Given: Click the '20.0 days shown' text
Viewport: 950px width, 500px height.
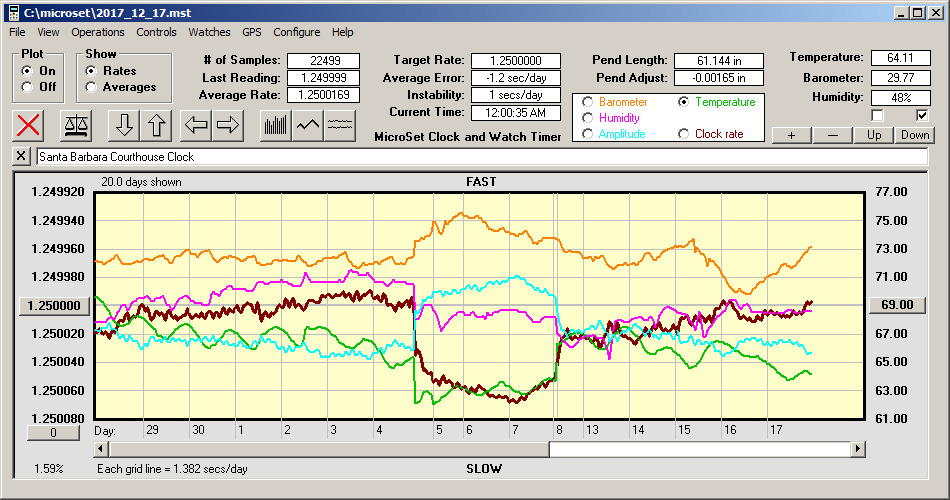Looking at the screenshot, I should (141, 182).
